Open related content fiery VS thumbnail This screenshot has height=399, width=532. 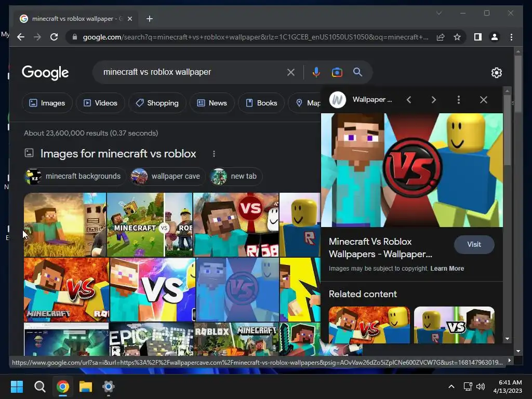tap(369, 325)
